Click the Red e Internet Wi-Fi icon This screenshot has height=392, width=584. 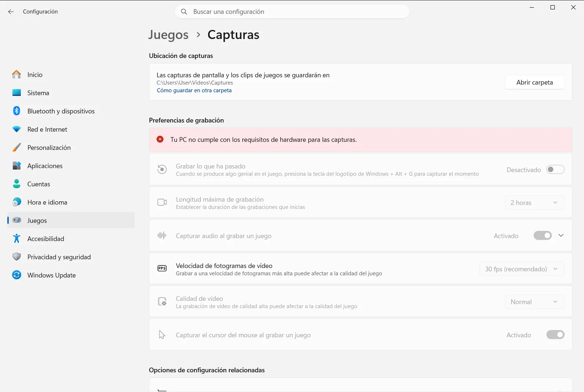[16, 129]
